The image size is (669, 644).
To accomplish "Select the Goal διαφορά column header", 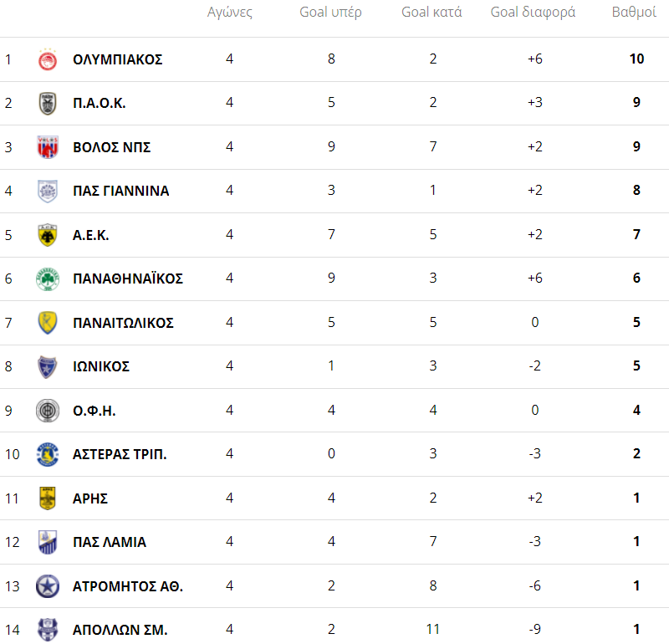I will [533, 13].
